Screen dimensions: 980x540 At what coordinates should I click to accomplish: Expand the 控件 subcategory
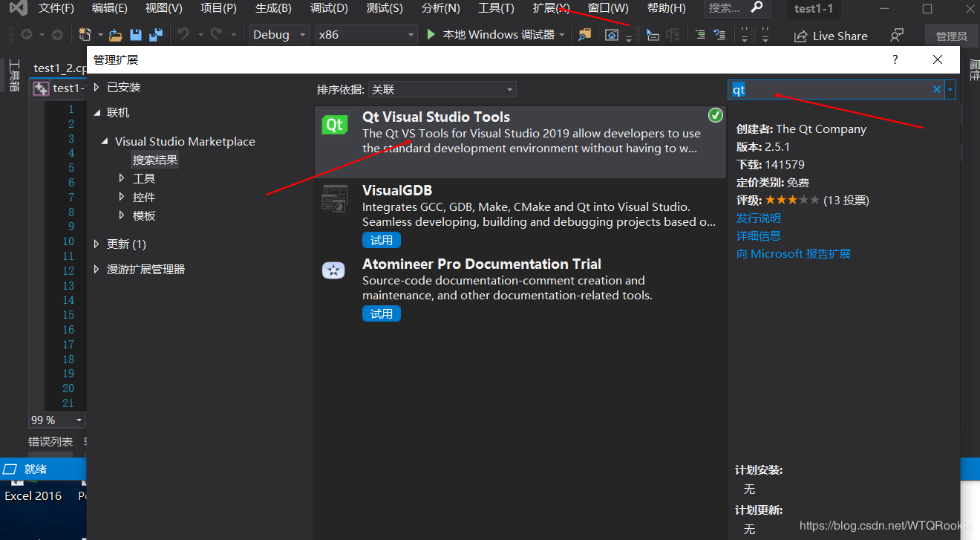[122, 197]
